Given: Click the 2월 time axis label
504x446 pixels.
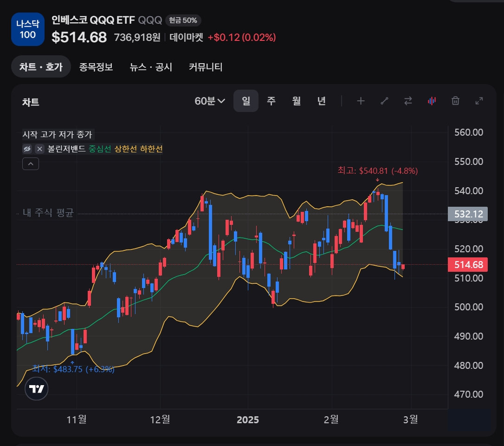Looking at the screenshot, I should pos(331,420).
